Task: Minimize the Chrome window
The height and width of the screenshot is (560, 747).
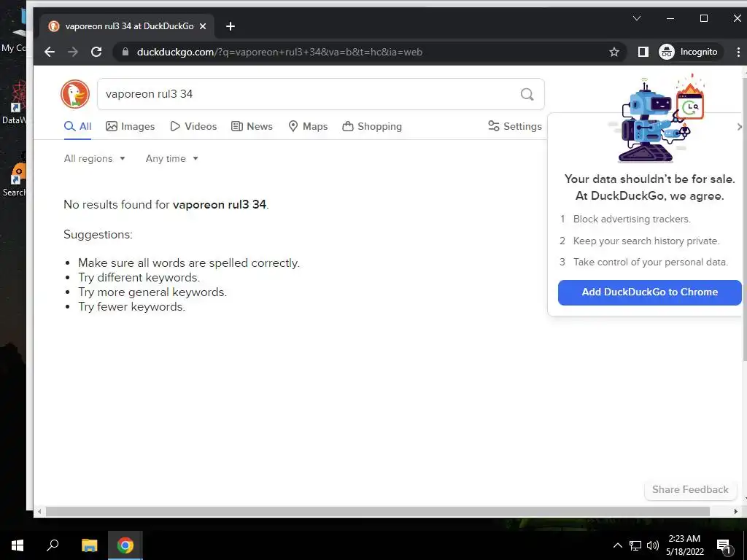Action: 670,18
